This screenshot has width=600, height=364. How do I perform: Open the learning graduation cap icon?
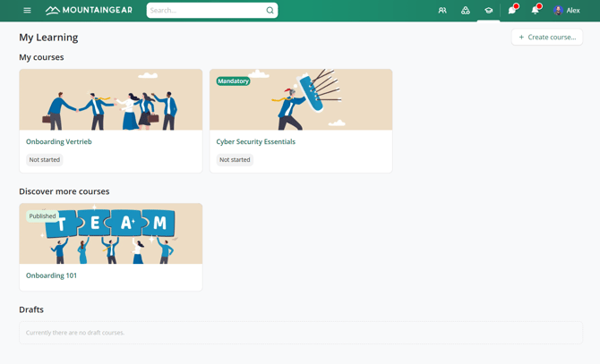[x=489, y=11]
